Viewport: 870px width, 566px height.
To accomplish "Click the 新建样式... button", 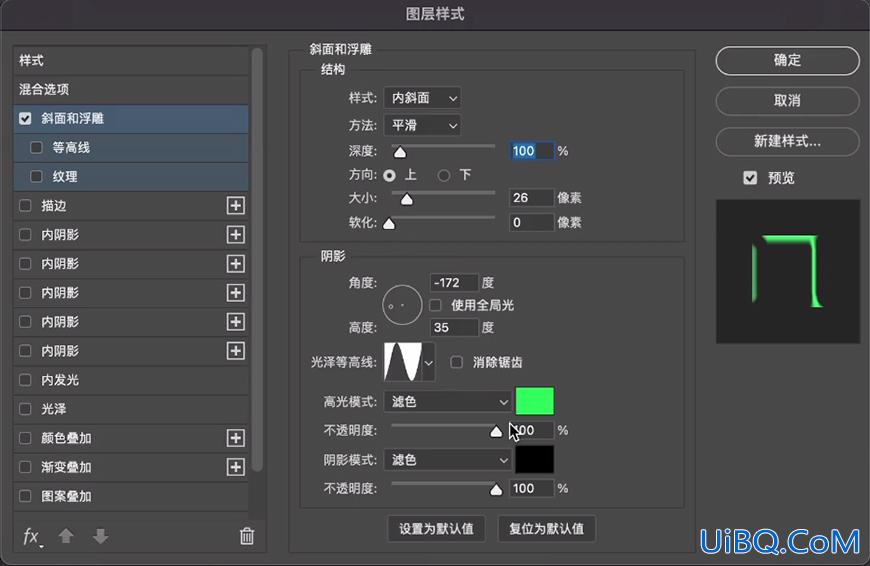I will pyautogui.click(x=787, y=141).
